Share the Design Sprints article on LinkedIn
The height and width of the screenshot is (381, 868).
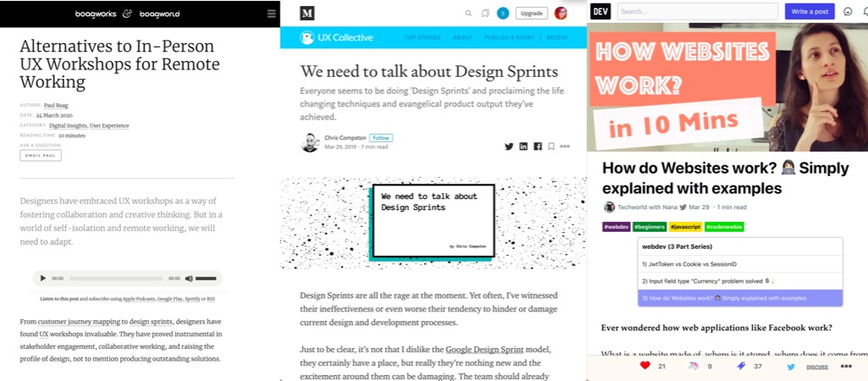pyautogui.click(x=523, y=146)
